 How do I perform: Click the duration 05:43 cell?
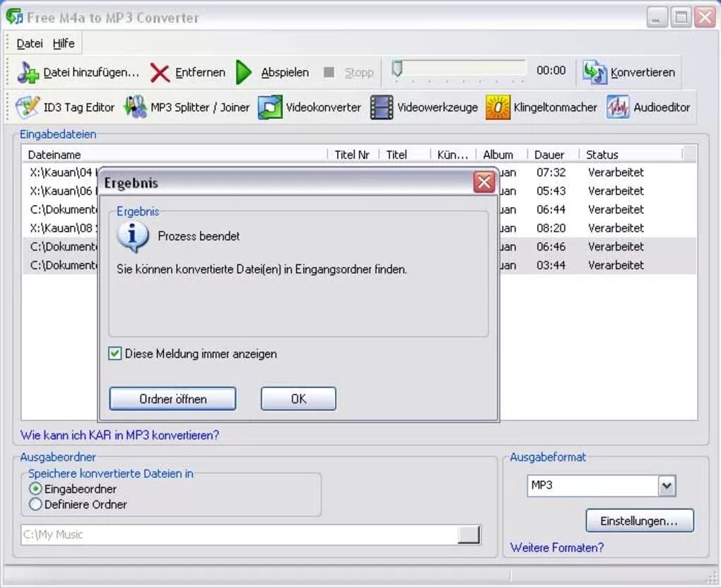point(551,191)
